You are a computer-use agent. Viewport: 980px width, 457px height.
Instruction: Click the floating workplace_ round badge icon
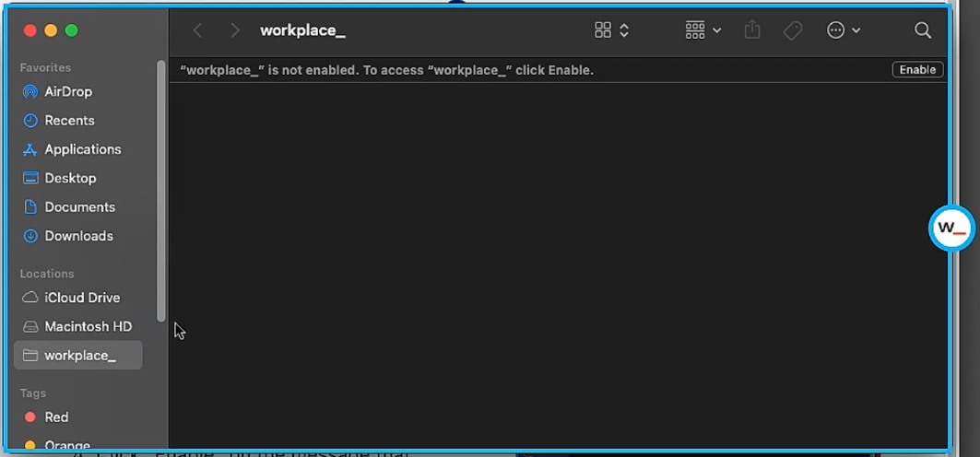coord(950,228)
